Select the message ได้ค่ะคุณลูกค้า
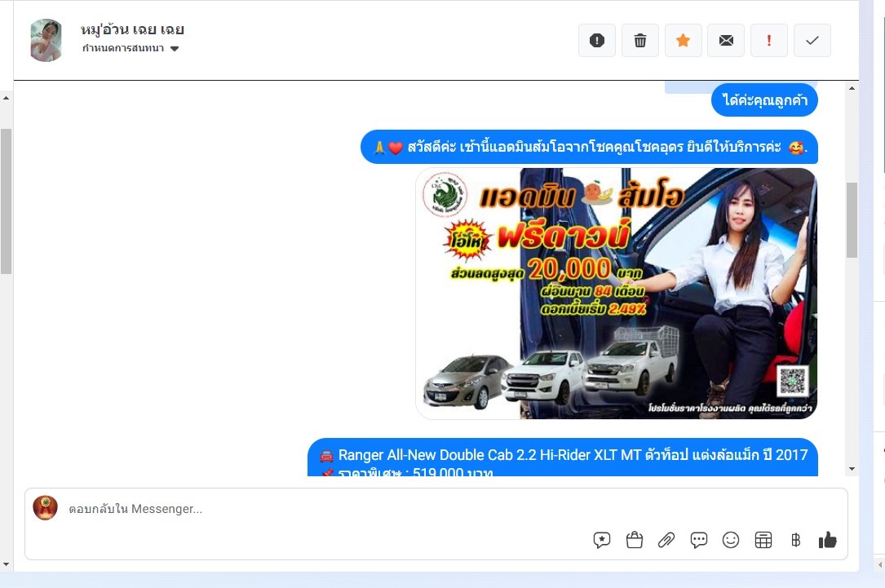 (x=765, y=100)
